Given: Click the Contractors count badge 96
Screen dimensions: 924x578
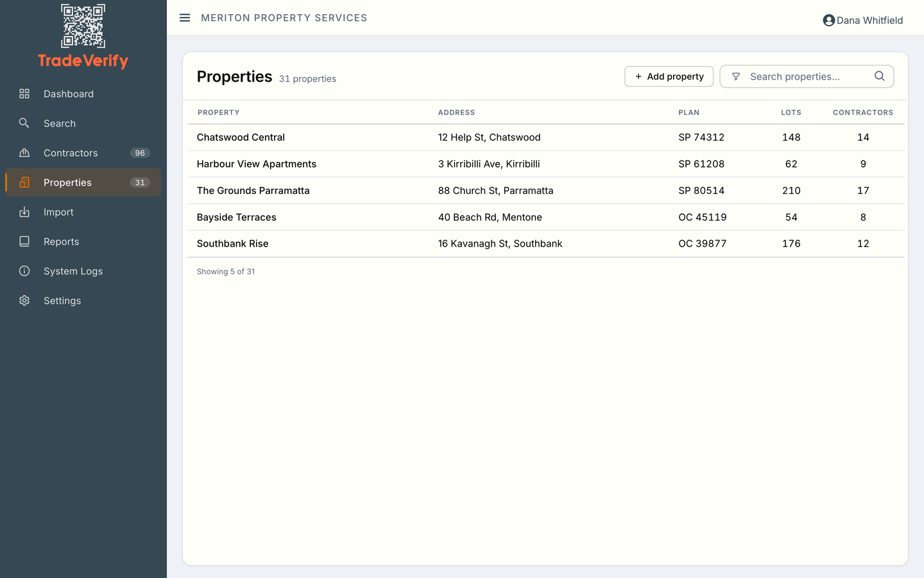Looking at the screenshot, I should coord(140,153).
